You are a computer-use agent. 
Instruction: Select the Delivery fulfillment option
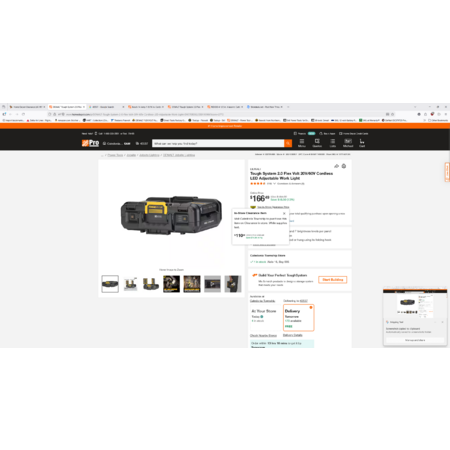click(299, 318)
